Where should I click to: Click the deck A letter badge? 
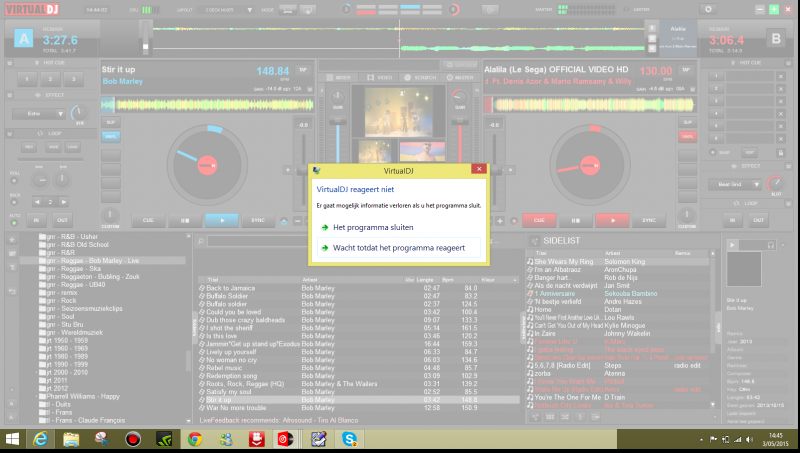tap(23, 38)
